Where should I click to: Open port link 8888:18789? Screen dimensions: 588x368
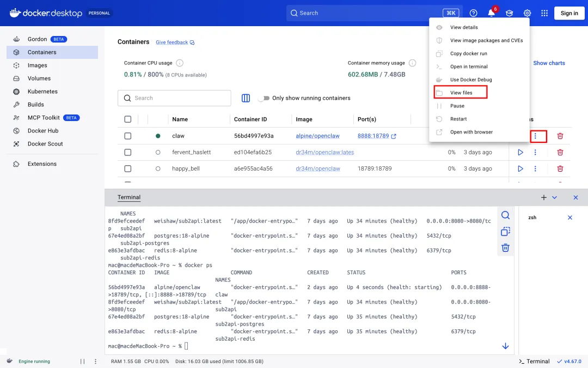[377, 136]
